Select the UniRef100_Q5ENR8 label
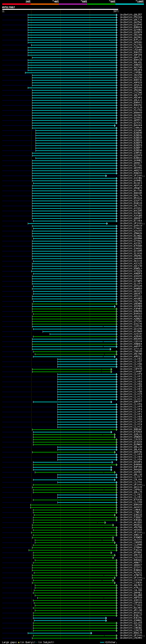 [x=131, y=304]
